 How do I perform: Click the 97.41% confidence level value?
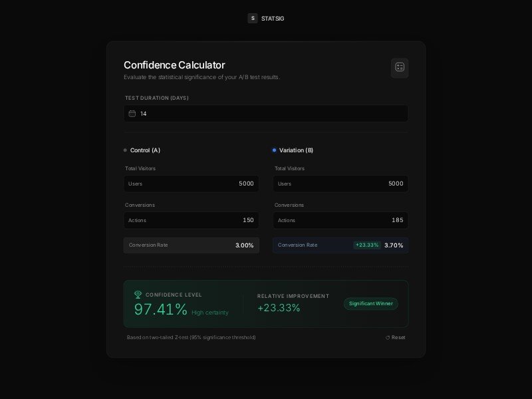coord(160,309)
